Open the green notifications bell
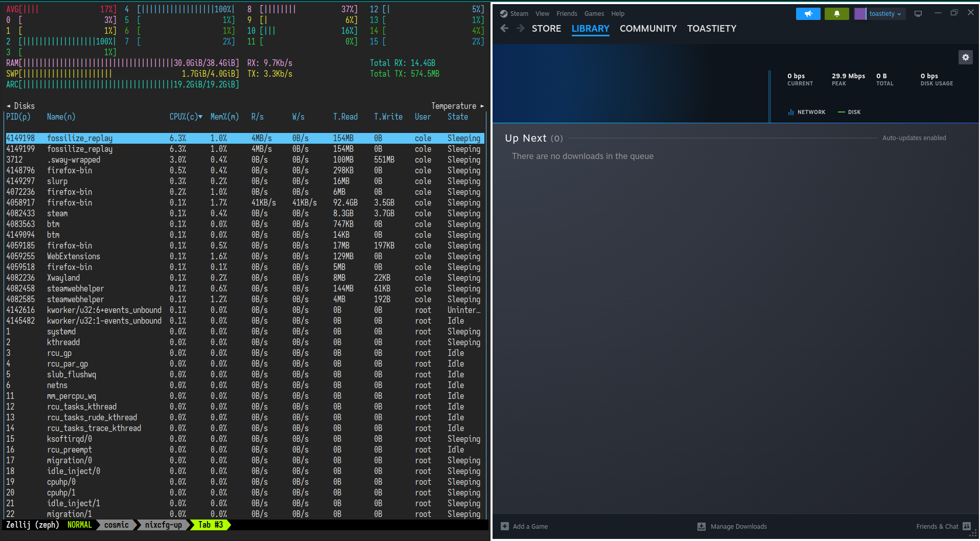The width and height of the screenshot is (980, 541). (836, 14)
